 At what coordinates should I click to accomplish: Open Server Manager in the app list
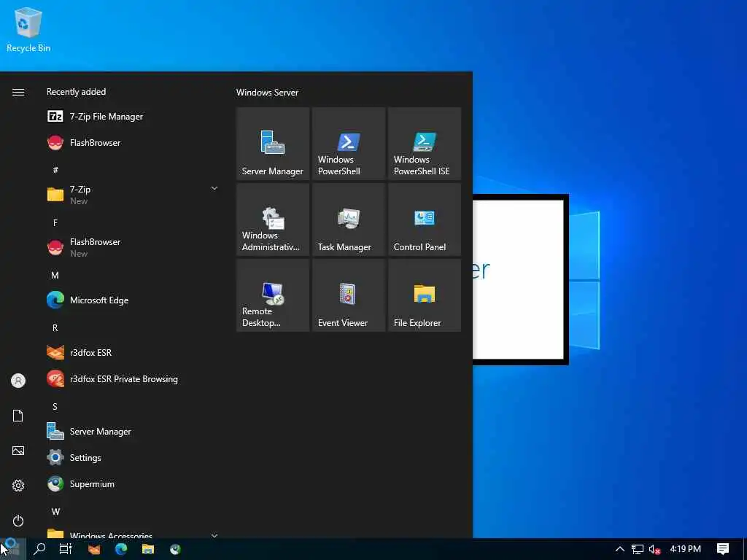[x=132, y=432]
